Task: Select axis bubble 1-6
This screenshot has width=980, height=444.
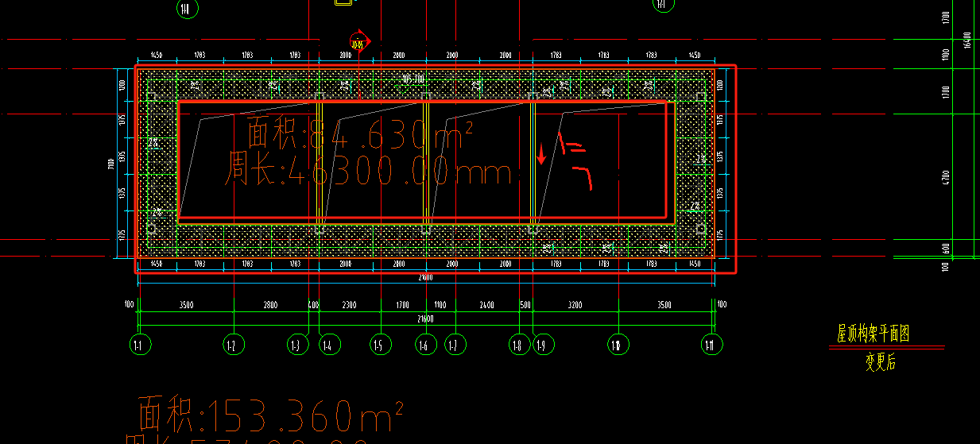Action: click(x=425, y=345)
